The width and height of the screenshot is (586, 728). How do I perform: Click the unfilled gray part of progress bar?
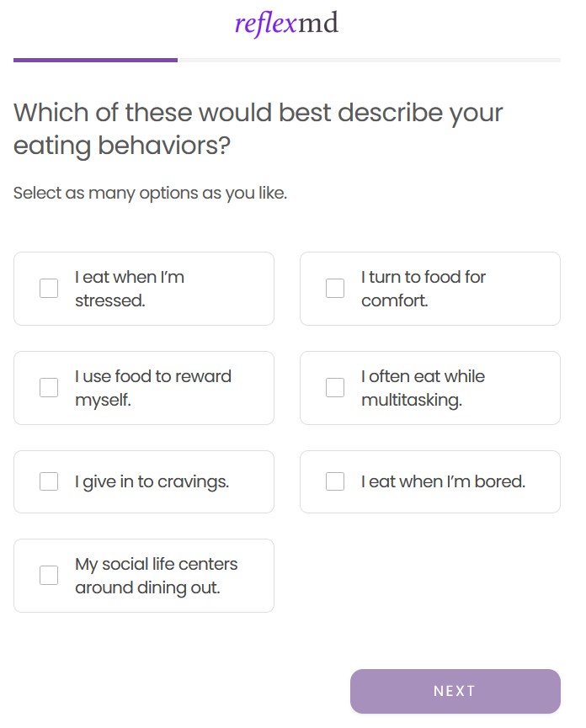tap(369, 60)
